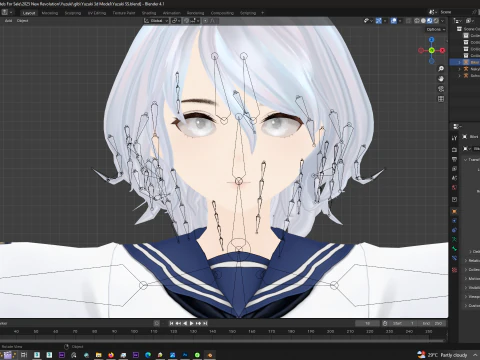
Task: Open the Options dropdown in the viewport
Action: click(x=436, y=29)
